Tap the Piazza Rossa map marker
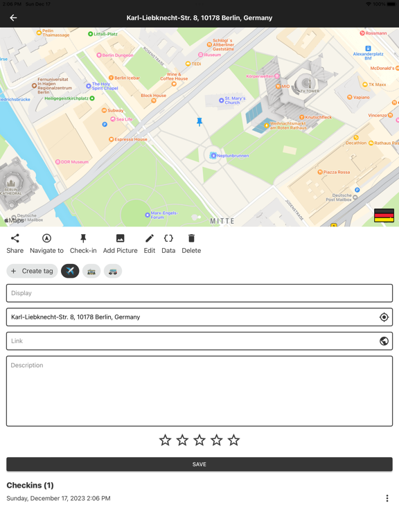 (319, 172)
